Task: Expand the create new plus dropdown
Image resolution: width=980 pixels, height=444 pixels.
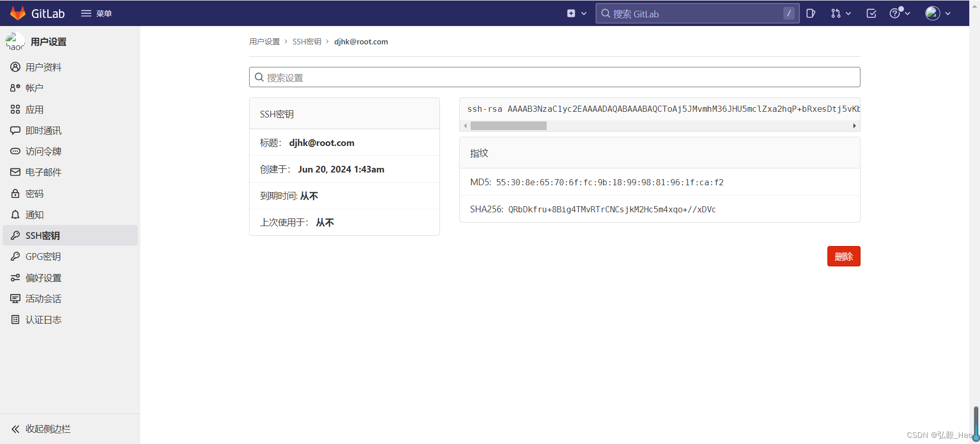Action: 576,13
